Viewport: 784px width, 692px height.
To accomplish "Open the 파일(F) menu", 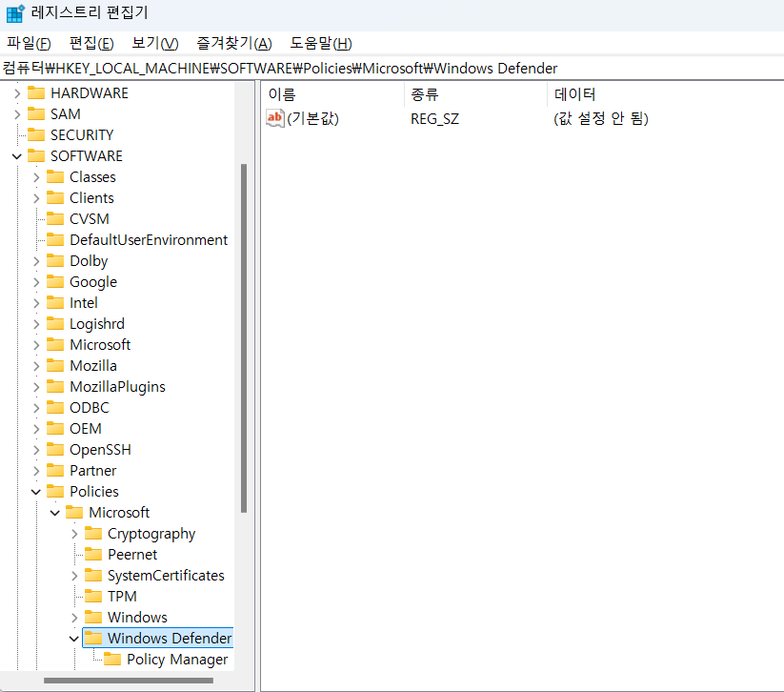I will click(29, 44).
